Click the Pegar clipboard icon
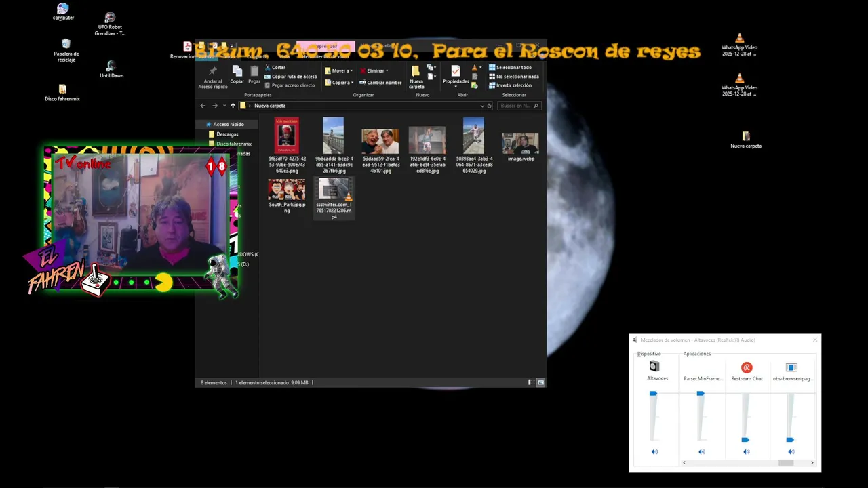Viewport: 868px width, 488px height. (x=254, y=70)
